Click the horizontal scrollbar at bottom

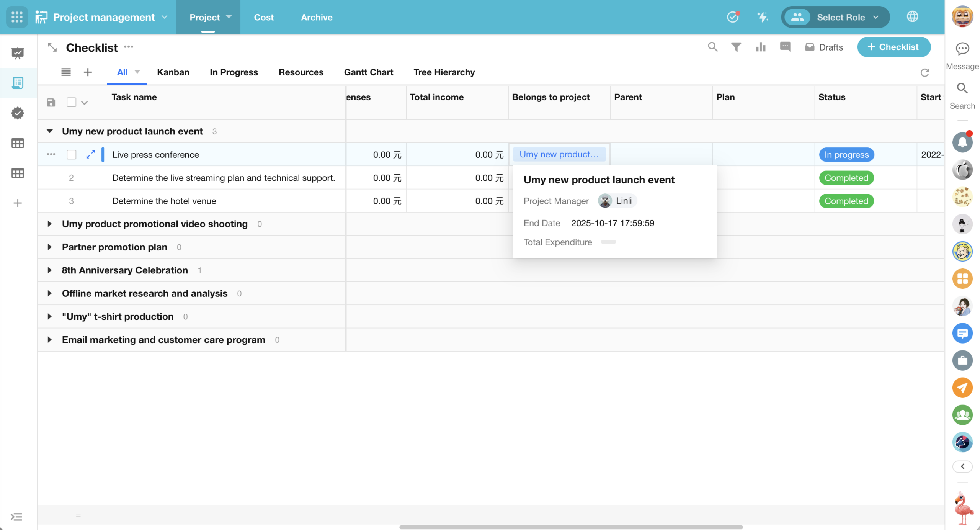coord(570,527)
